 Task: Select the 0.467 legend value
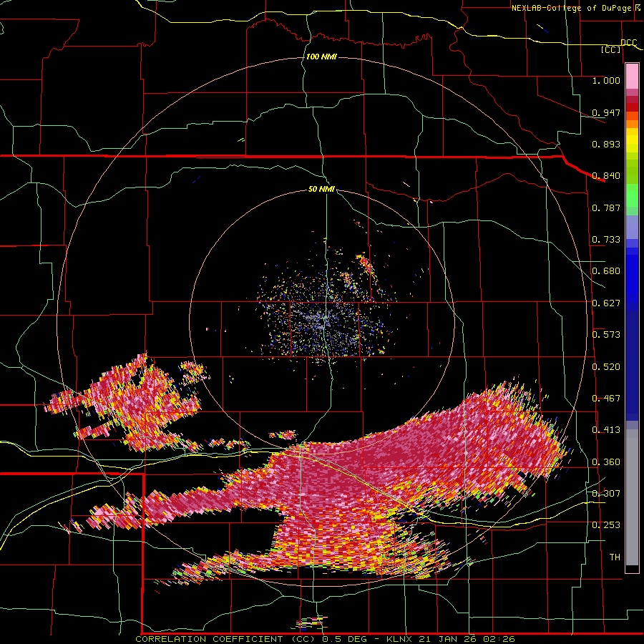[x=606, y=399]
